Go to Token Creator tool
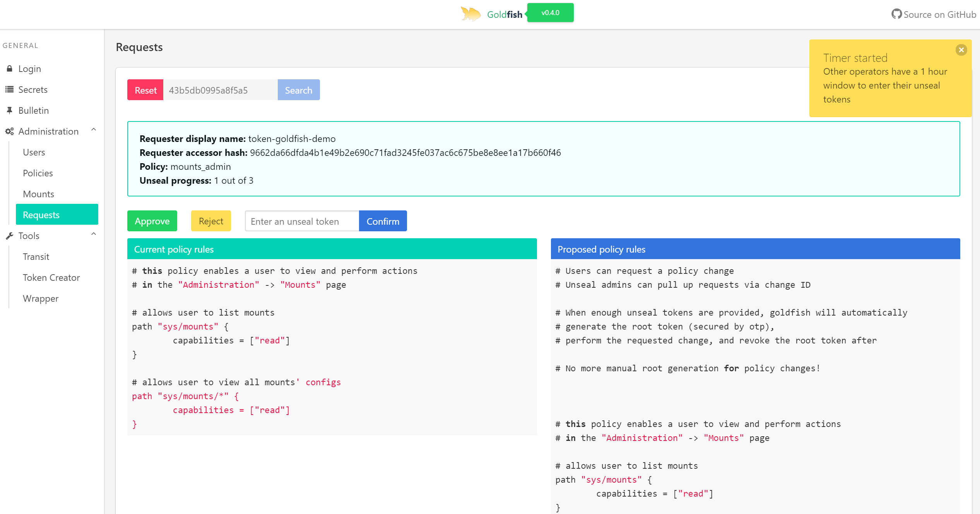 [51, 278]
